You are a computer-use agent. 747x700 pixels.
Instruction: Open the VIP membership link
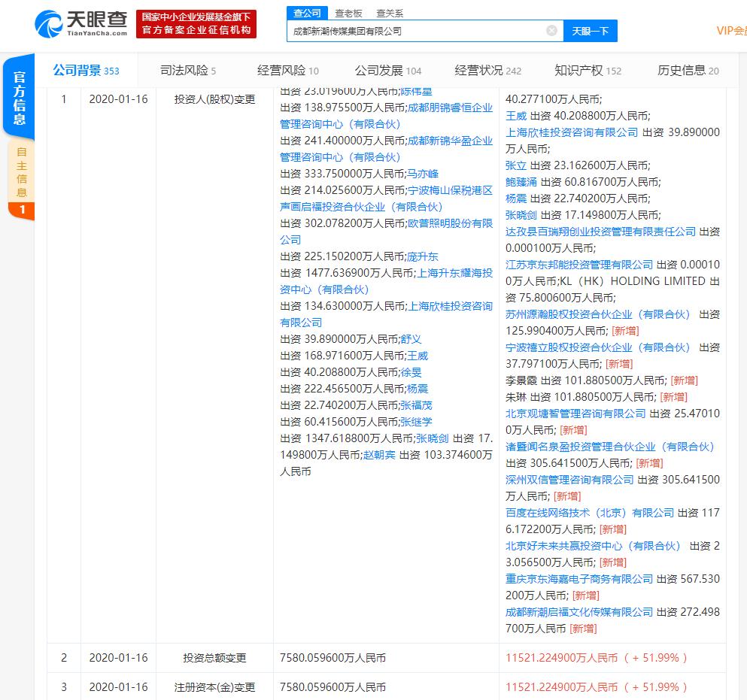(x=731, y=31)
